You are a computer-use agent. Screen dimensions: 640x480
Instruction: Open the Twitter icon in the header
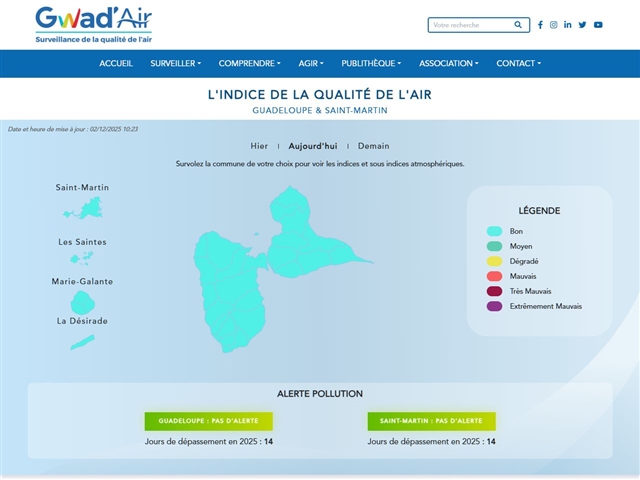tap(582, 25)
